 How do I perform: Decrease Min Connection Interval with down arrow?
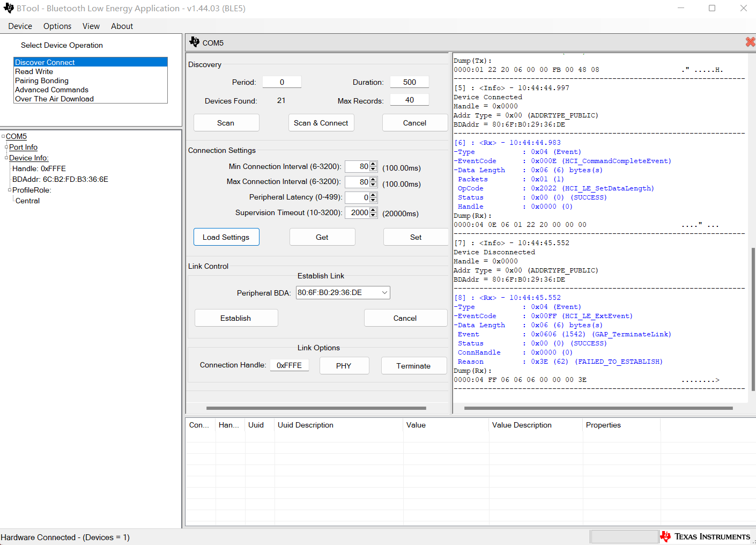373,169
